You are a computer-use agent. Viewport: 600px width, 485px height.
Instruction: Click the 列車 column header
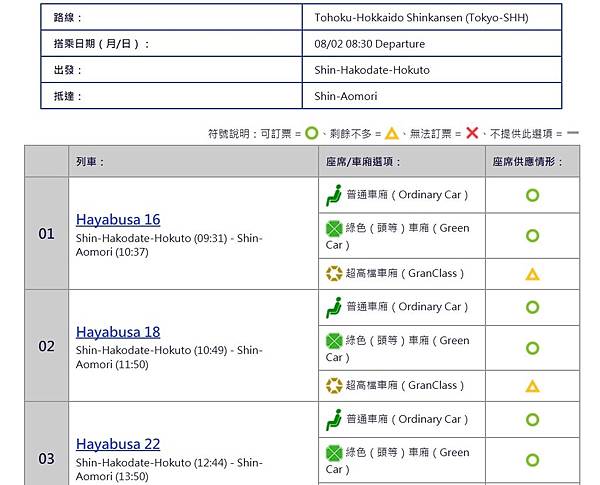tap(90, 162)
